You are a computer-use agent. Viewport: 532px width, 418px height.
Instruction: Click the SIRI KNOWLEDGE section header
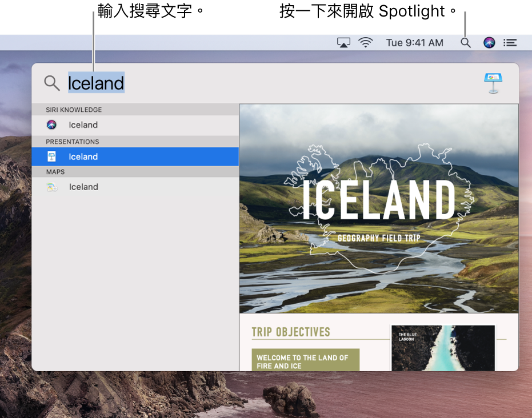[x=135, y=110]
